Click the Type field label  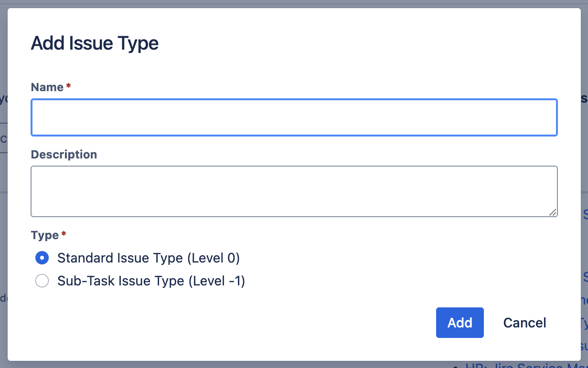[x=44, y=235]
